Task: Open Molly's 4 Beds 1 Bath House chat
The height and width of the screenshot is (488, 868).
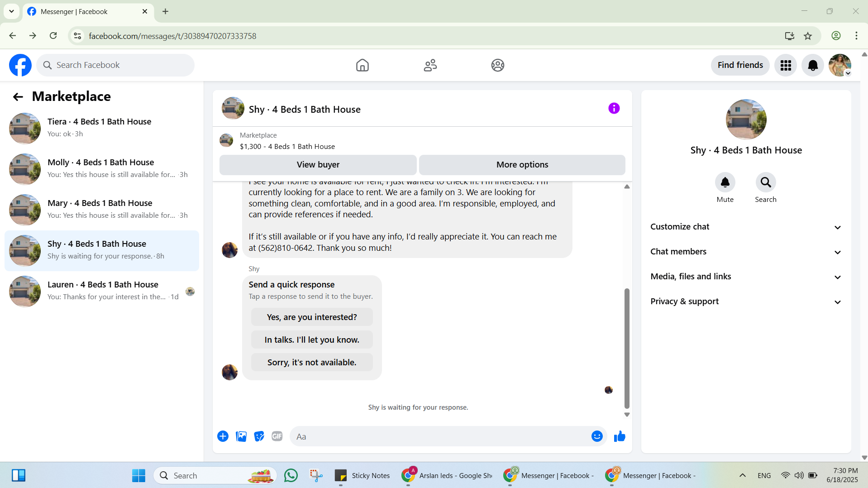Action: (102, 169)
